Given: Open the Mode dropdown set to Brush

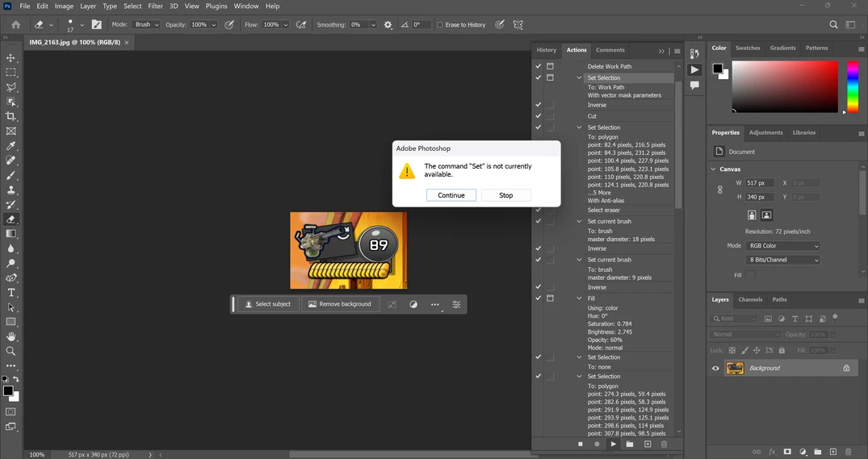Looking at the screenshot, I should click(x=146, y=25).
